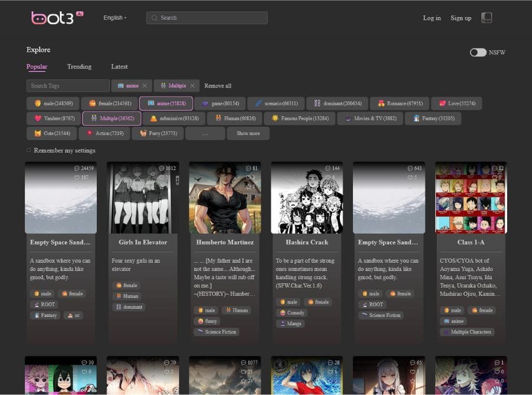Screen dimensions: 532x395
Task: Click chat count icon on Girls In Elevator card
Action: point(160,168)
